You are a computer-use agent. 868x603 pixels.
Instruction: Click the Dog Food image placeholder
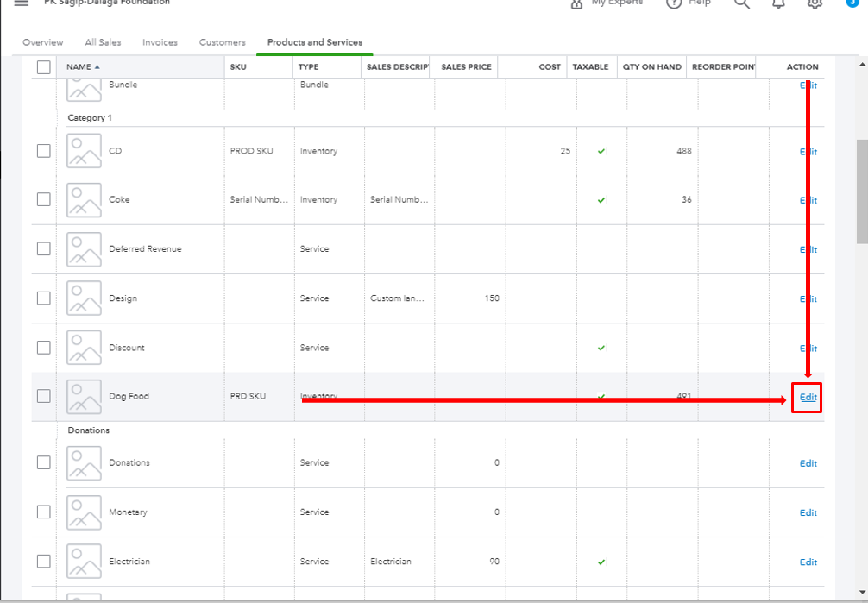tap(85, 397)
